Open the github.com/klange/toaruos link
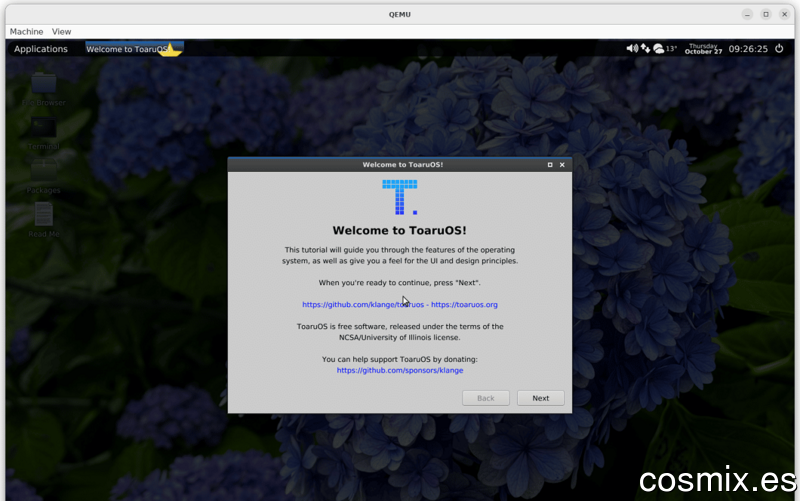This screenshot has width=800, height=501. (x=363, y=305)
